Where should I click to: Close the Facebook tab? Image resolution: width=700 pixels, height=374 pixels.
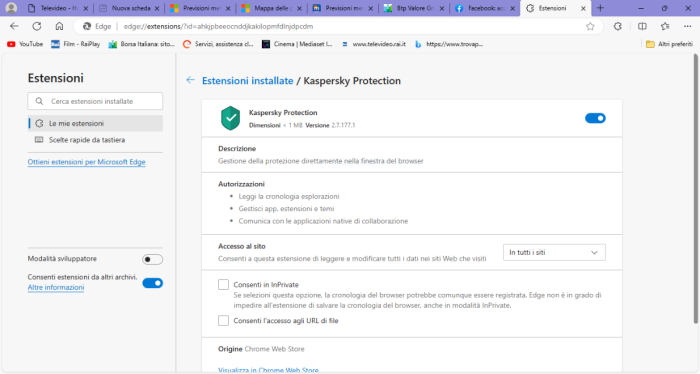pos(512,8)
